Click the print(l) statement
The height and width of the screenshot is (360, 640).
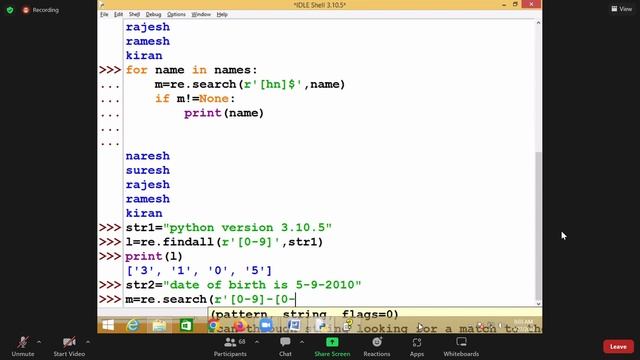(x=154, y=256)
